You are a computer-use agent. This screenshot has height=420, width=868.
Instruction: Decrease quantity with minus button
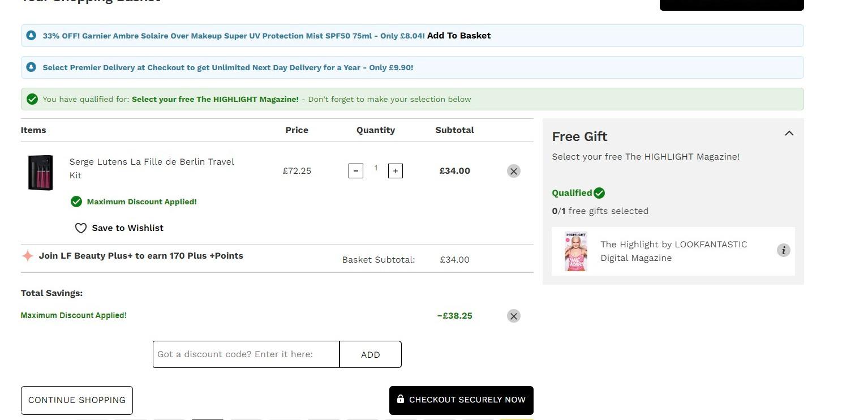[356, 170]
